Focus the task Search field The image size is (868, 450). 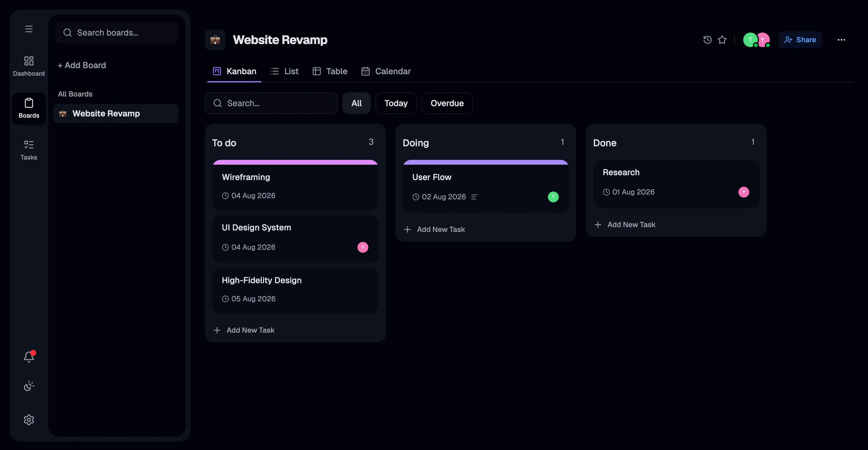(271, 103)
